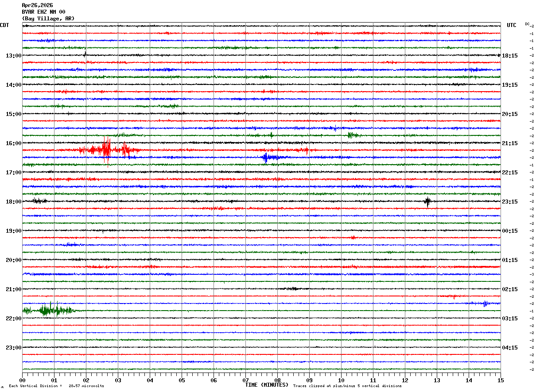Select the 21:00 CDT row label
Viewport: 536px width, 392px height.
(14, 289)
